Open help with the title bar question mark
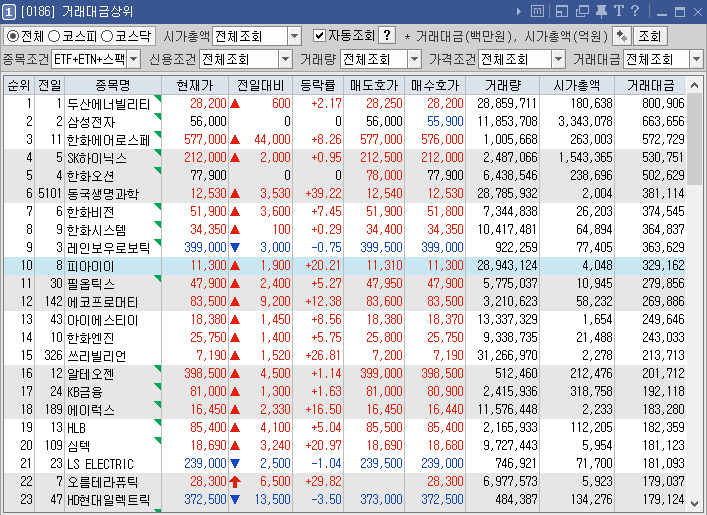The image size is (707, 515). coord(635,11)
